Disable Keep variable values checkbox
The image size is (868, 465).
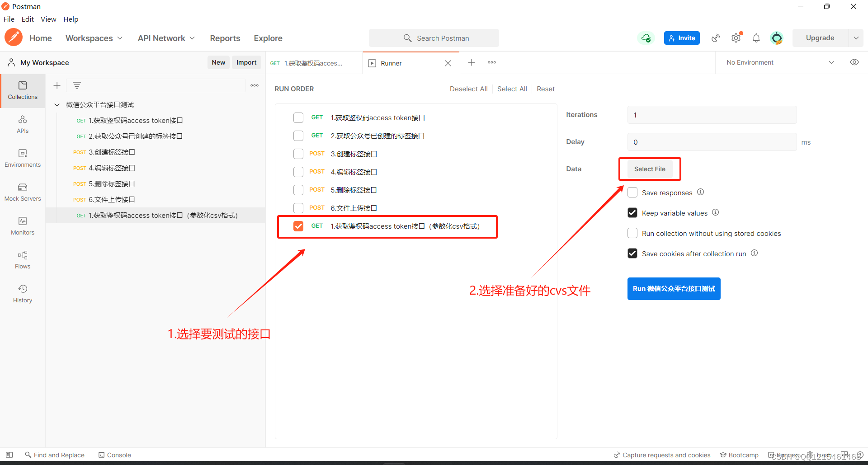pos(632,213)
